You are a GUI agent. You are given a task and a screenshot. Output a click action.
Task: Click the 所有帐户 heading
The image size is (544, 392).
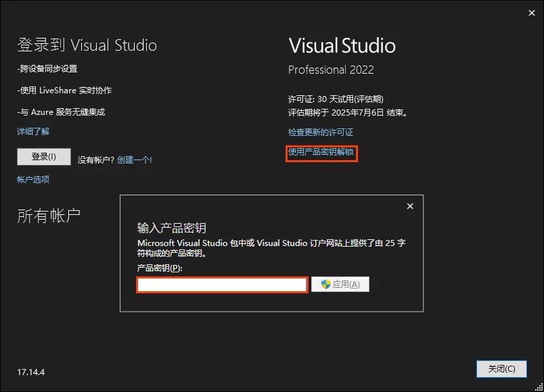(x=49, y=216)
